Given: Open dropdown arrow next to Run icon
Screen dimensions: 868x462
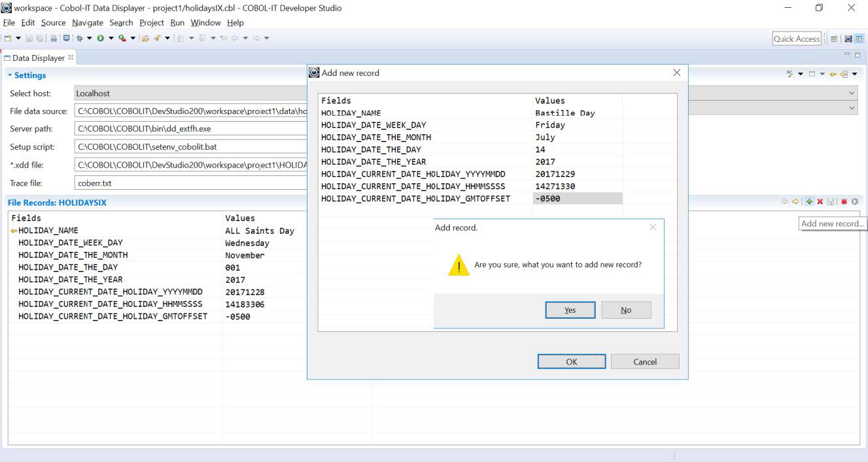Looking at the screenshot, I should (111, 39).
